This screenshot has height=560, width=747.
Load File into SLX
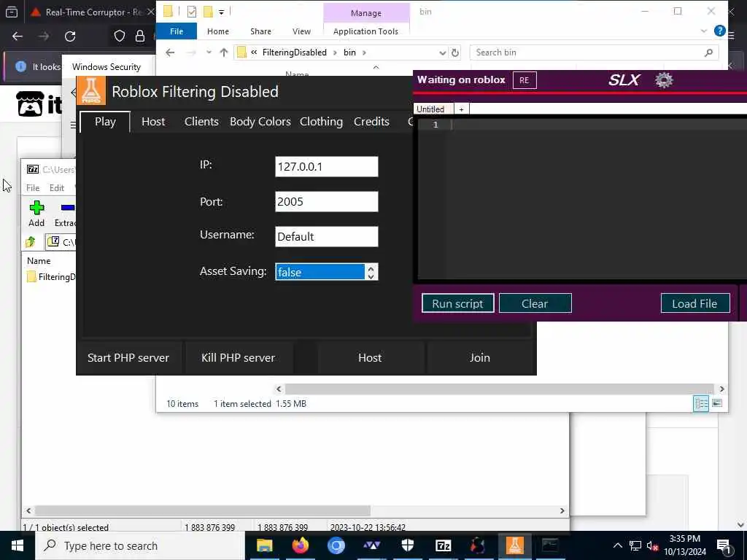tap(695, 303)
